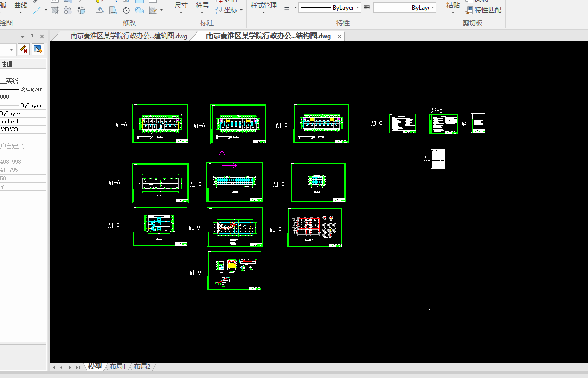The height and width of the screenshot is (378, 588).
Task: Open red ByLayer color line combo box
Action: (405, 8)
